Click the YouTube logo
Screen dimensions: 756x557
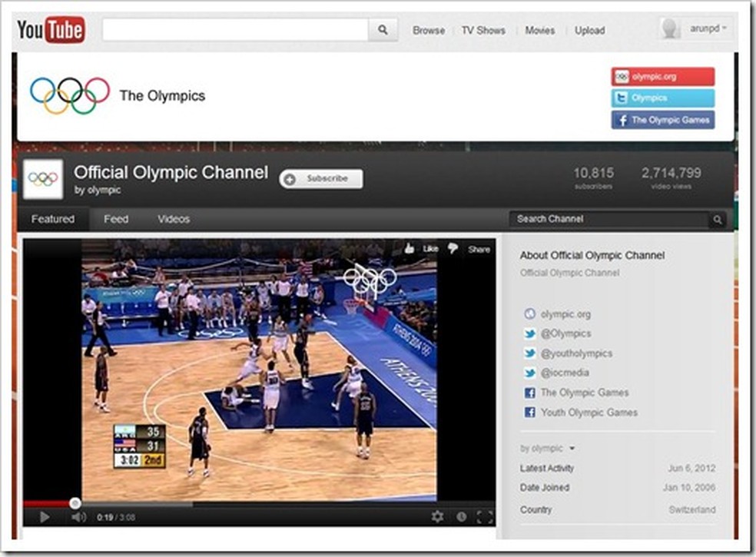pos(51,30)
